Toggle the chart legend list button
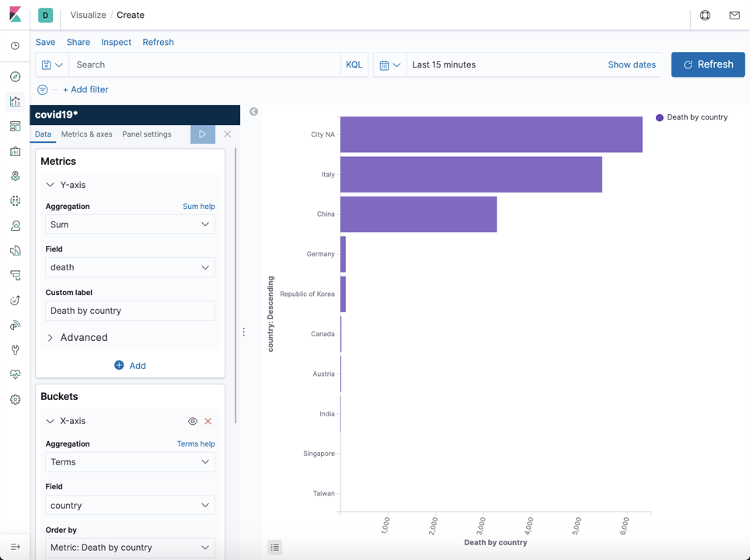750x560 pixels. point(274,547)
